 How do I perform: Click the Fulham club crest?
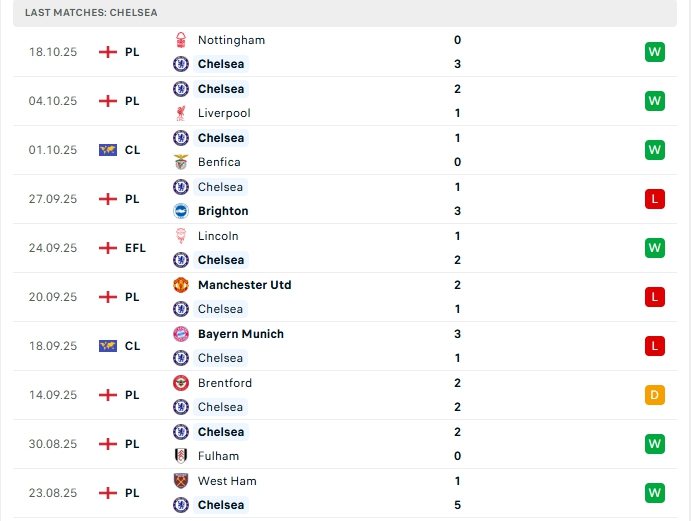tap(181, 456)
